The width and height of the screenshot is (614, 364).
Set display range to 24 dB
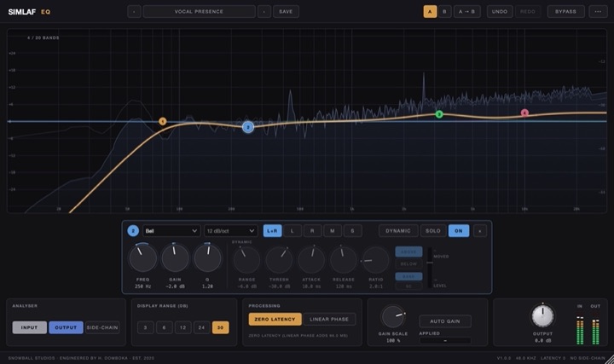pos(201,327)
